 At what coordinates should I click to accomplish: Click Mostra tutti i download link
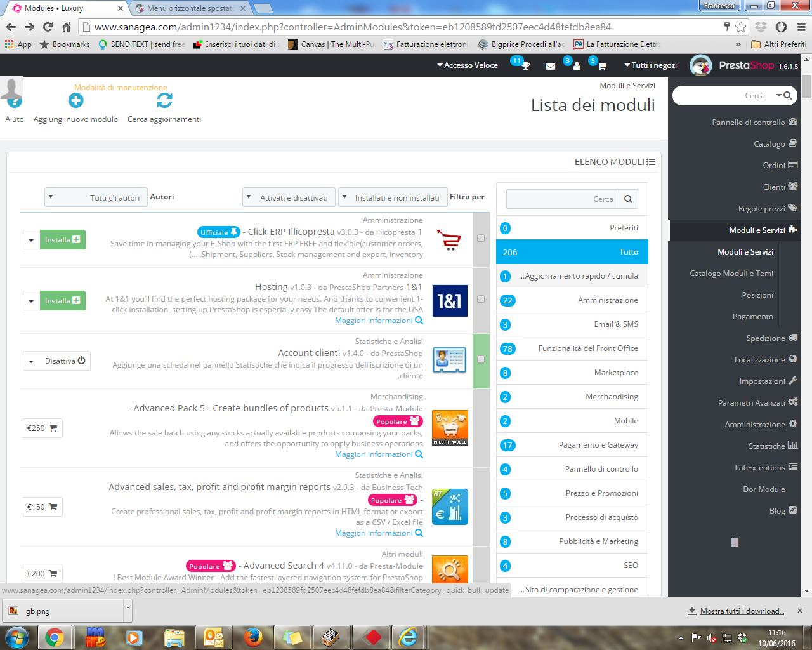[x=742, y=611]
